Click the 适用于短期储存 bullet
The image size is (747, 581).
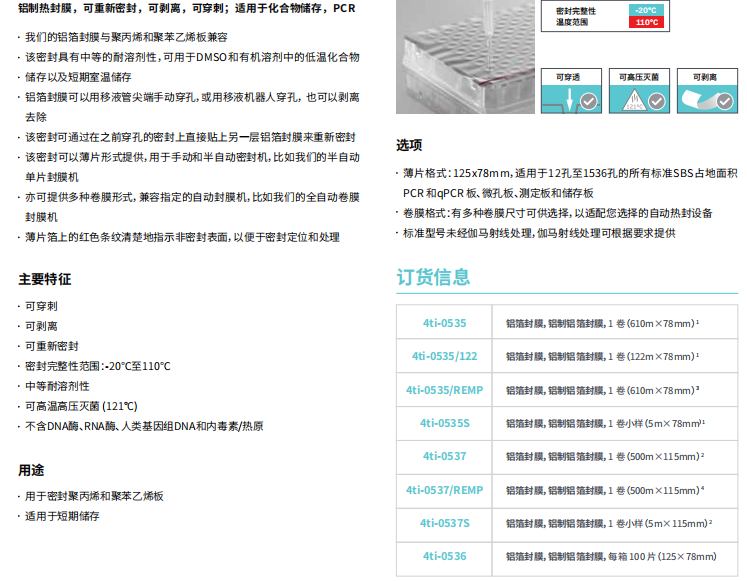tap(62, 516)
